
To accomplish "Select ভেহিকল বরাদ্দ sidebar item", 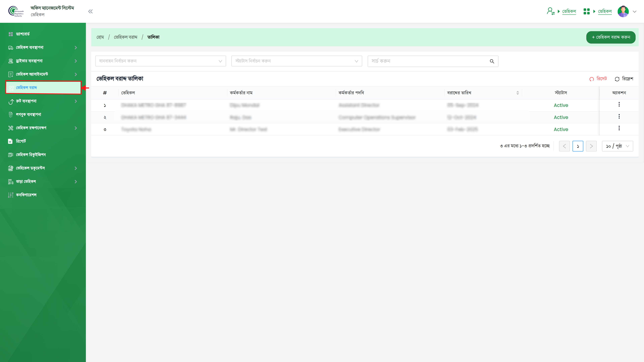I will [43, 88].
